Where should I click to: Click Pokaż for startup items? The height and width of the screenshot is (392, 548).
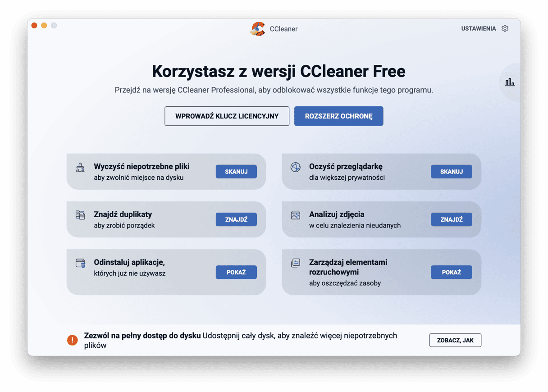[x=451, y=272]
